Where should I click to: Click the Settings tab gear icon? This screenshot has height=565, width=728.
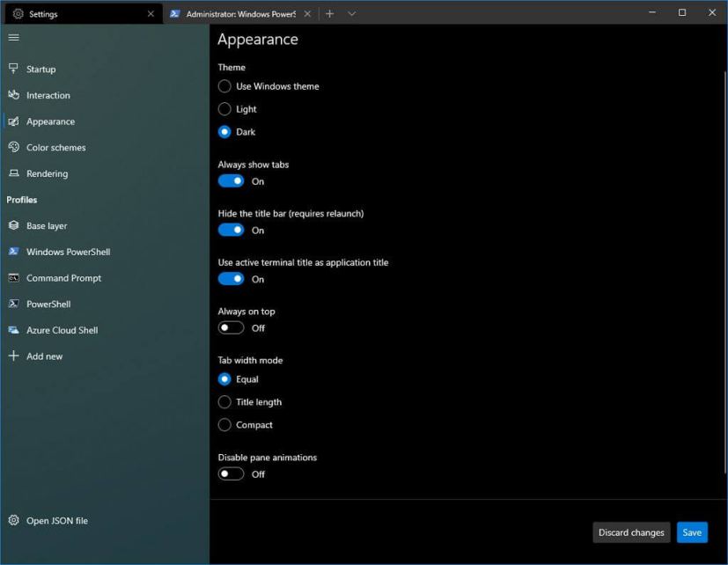point(18,14)
